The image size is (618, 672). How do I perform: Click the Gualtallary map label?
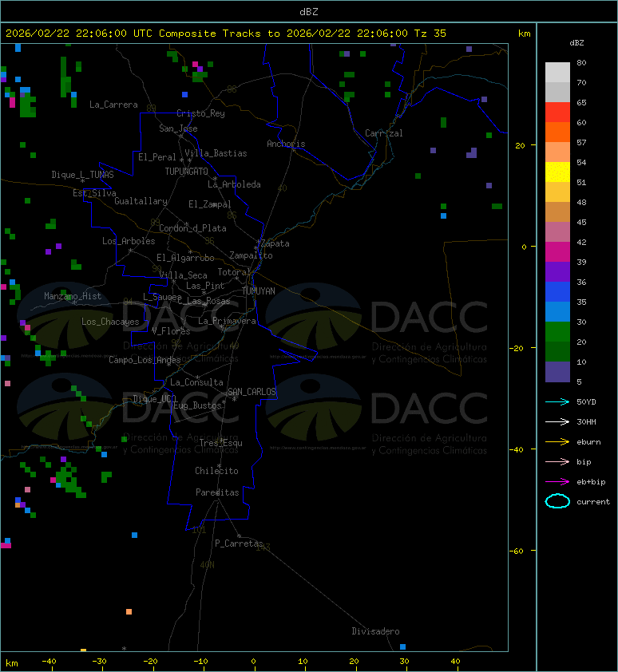click(141, 201)
